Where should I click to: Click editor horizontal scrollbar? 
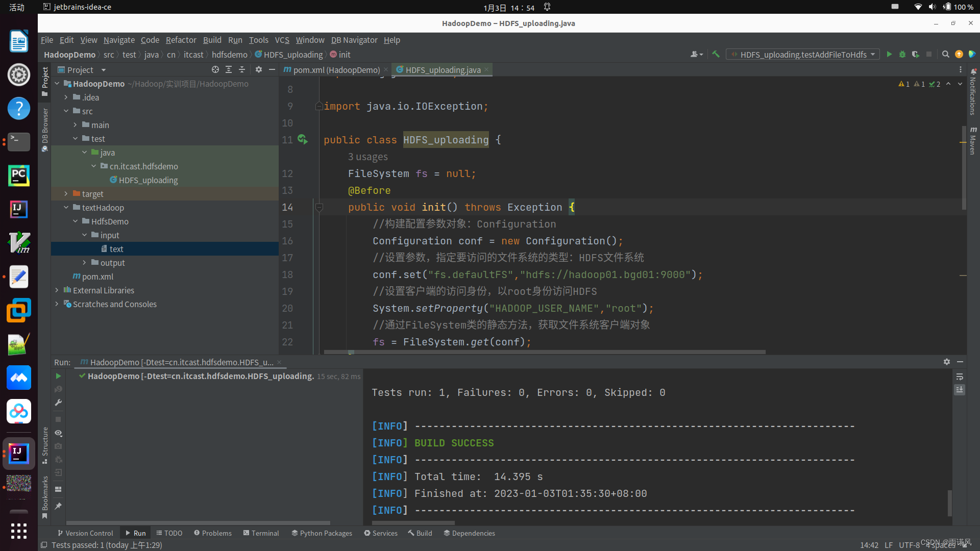tap(545, 352)
